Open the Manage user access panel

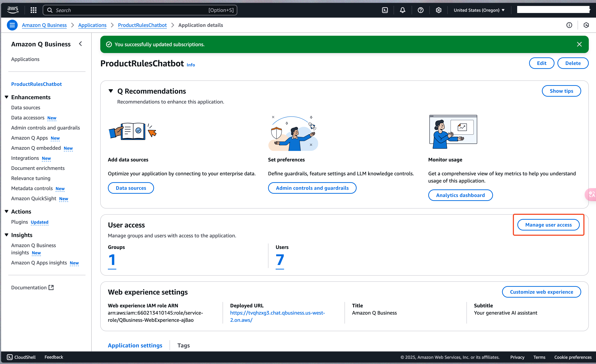pos(549,225)
